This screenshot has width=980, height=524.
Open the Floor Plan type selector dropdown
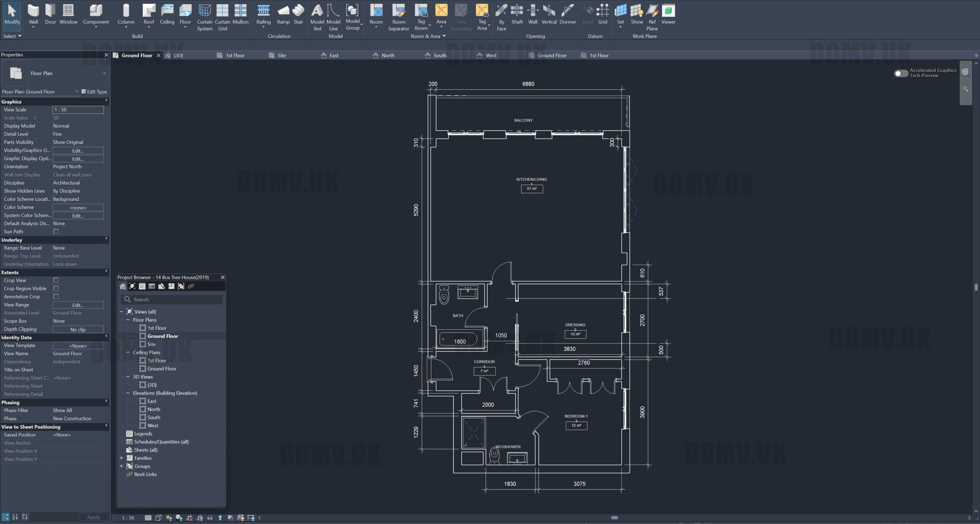[104, 74]
